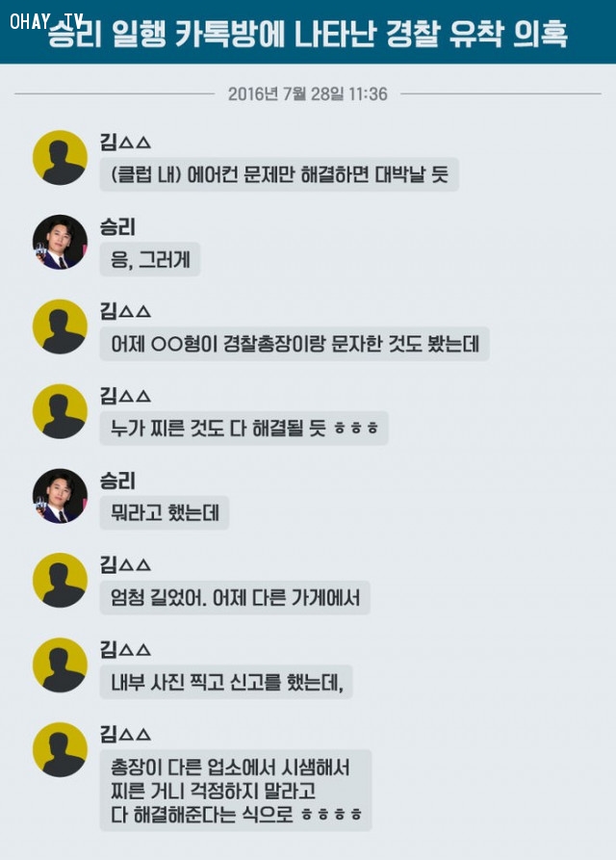Screen dimensions: 616x860
Task: Click the OHAY TV watermark logo
Action: (46, 21)
